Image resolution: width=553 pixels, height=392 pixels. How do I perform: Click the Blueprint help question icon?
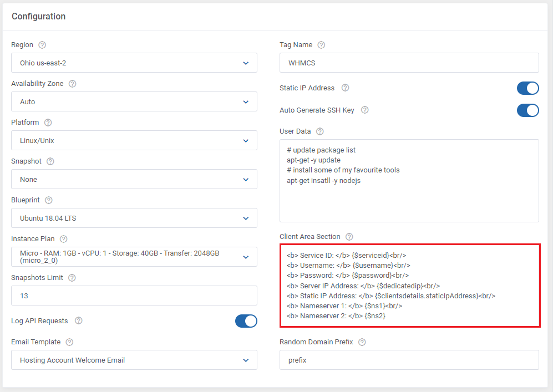(49, 200)
